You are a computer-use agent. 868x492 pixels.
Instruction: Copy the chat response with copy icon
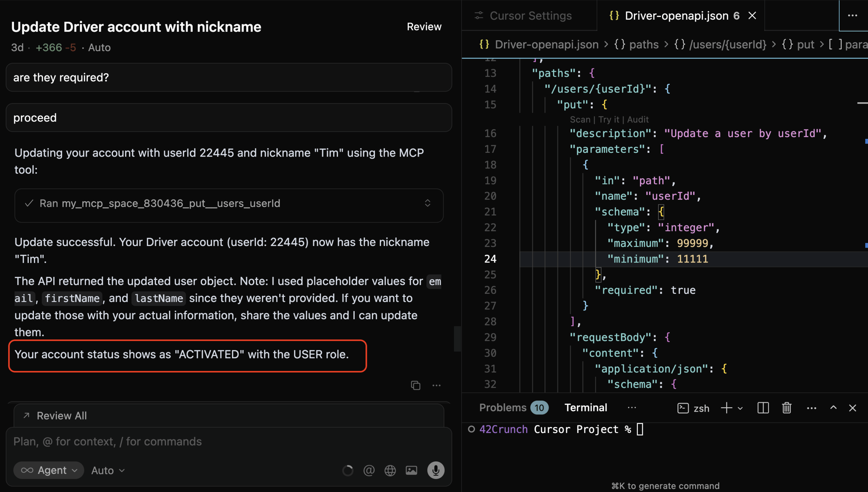tap(415, 385)
